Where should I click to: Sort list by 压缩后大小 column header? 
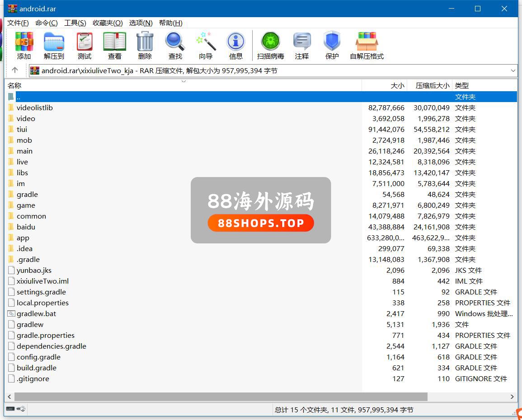[432, 85]
